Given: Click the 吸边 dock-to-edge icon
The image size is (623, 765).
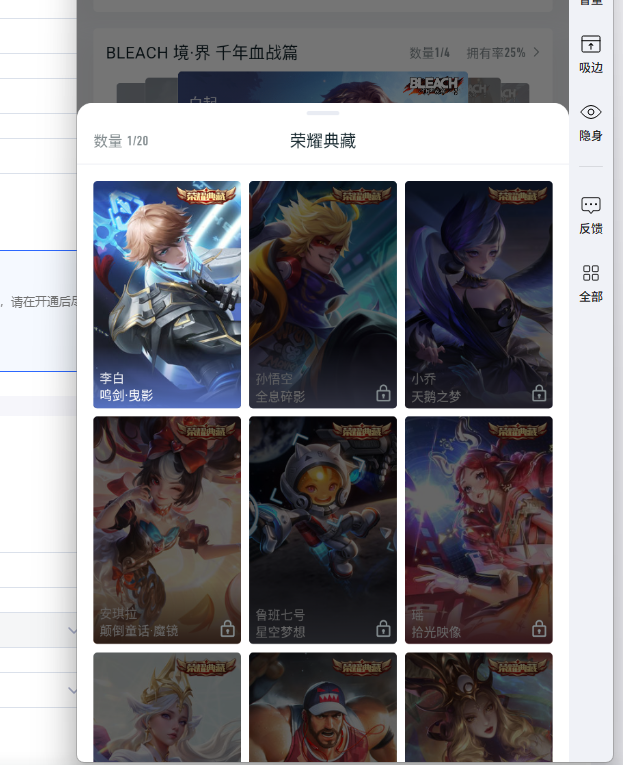Looking at the screenshot, I should (x=591, y=44).
